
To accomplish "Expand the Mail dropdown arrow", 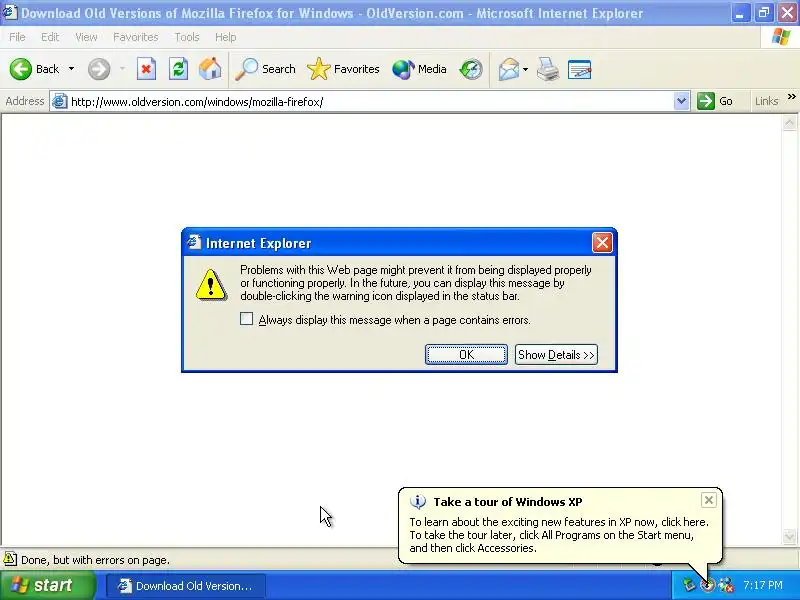I will (526, 69).
